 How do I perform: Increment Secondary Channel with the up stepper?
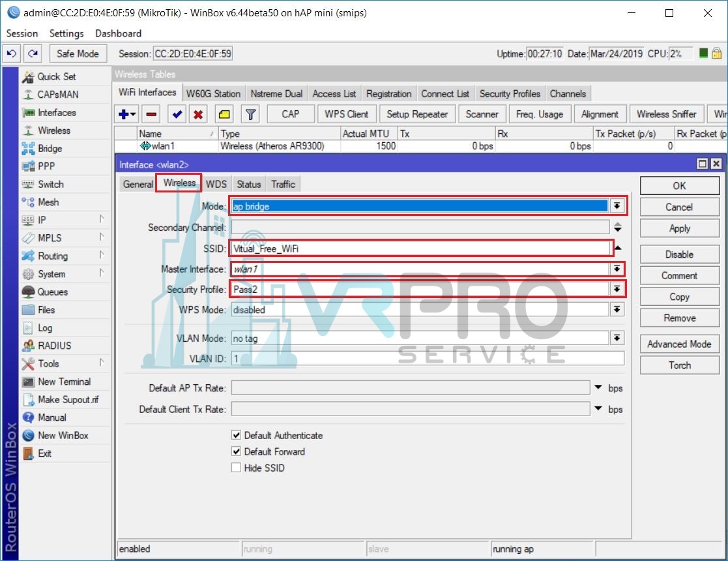(x=617, y=222)
